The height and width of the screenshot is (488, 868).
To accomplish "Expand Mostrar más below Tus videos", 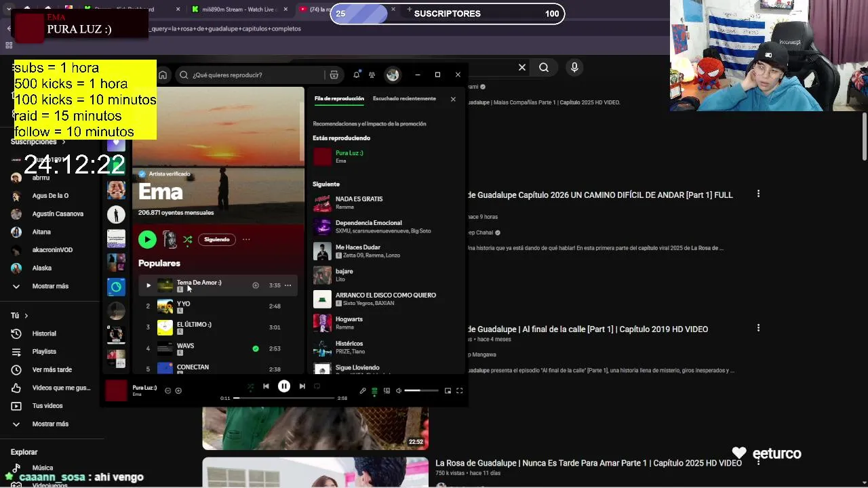I will pos(50,424).
